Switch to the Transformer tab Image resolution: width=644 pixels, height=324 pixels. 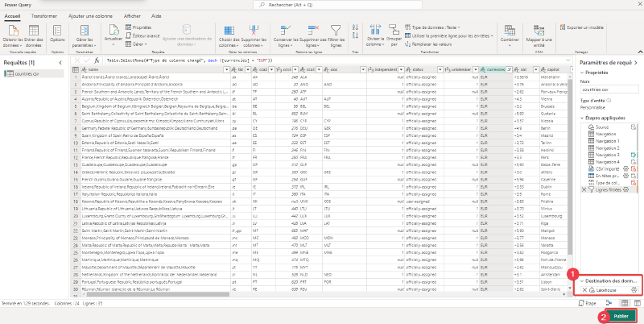click(x=44, y=16)
